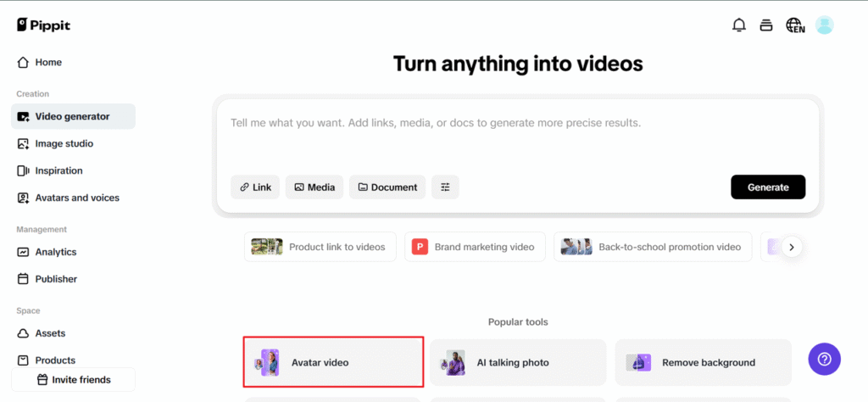Open Avatars and voices

pos(73,198)
